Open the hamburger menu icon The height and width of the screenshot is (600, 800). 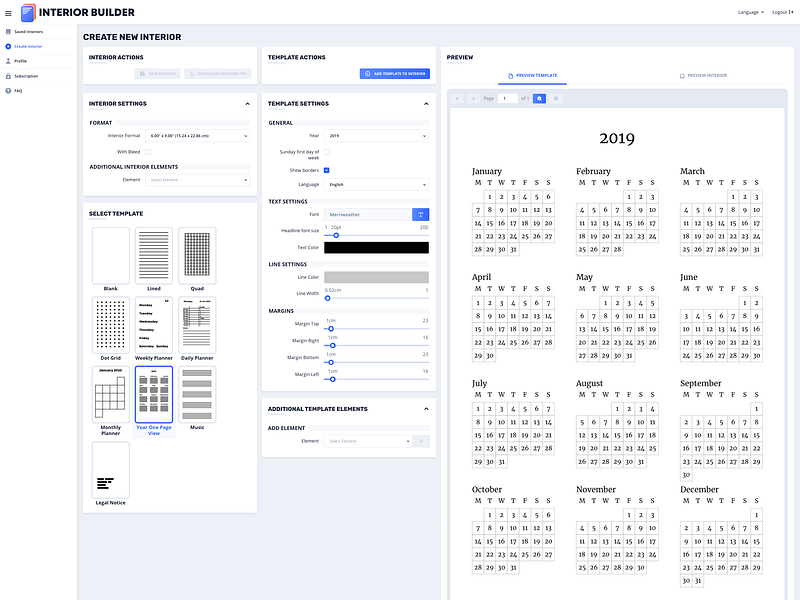[x=8, y=13]
